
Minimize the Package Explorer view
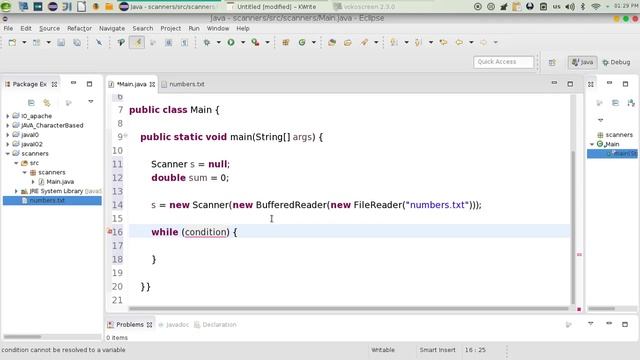73,83
